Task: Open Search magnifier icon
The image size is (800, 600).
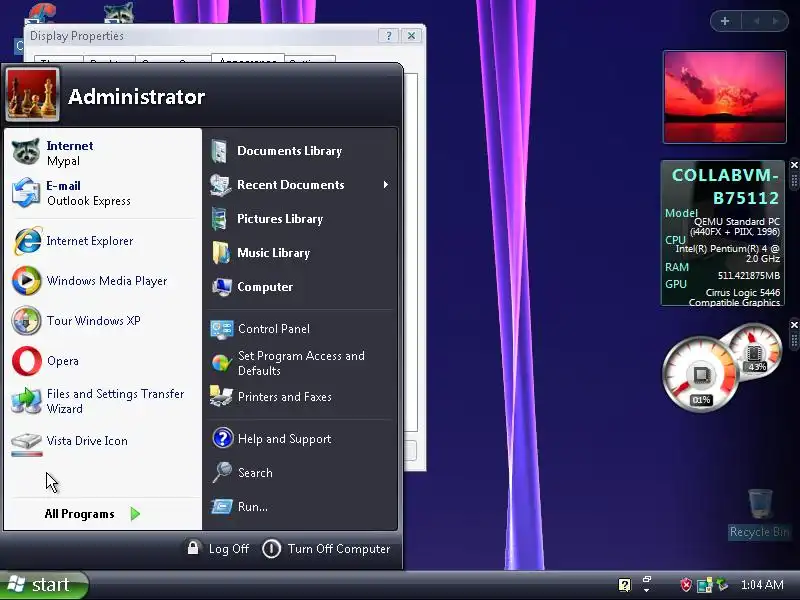Action: point(222,472)
